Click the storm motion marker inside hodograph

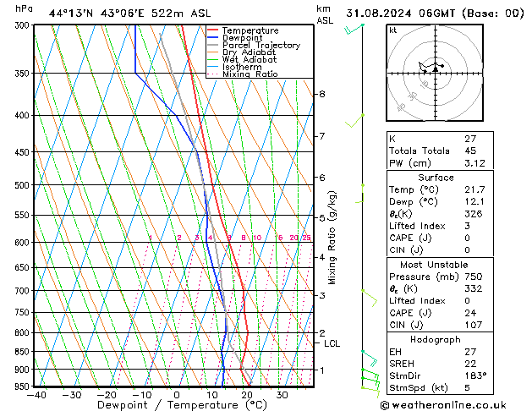click(x=436, y=68)
